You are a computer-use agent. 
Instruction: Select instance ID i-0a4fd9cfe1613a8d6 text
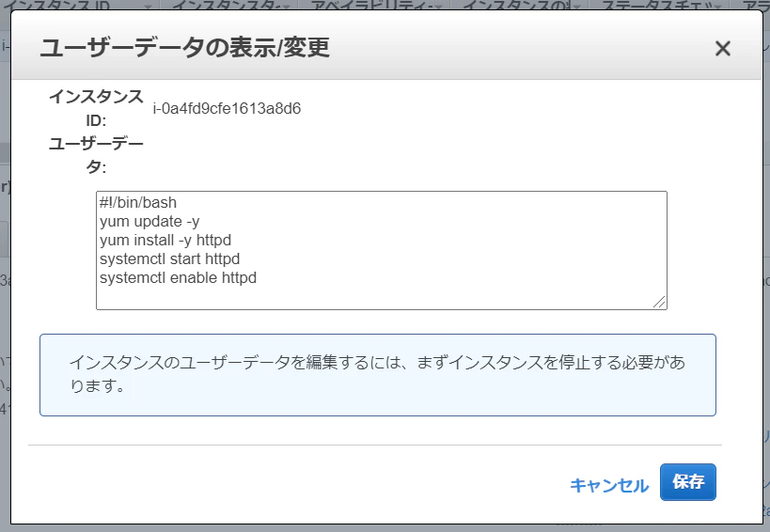click(227, 108)
